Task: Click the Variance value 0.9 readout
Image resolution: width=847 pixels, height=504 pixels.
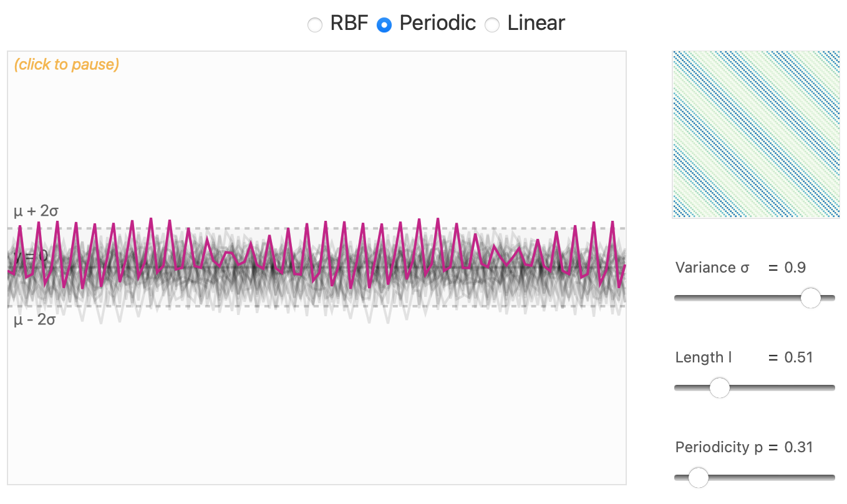Action: [795, 268]
